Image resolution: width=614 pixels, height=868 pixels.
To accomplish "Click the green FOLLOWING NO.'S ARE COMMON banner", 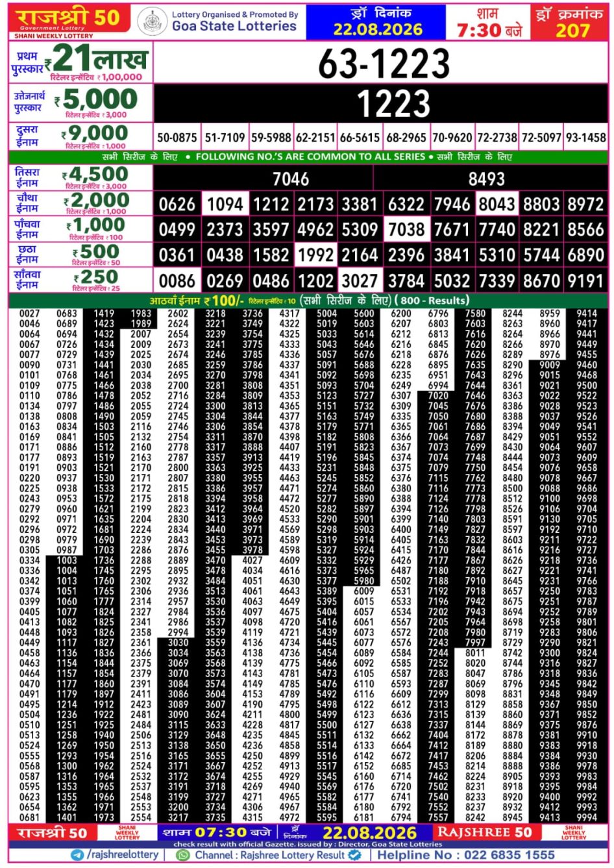I will [x=308, y=157].
